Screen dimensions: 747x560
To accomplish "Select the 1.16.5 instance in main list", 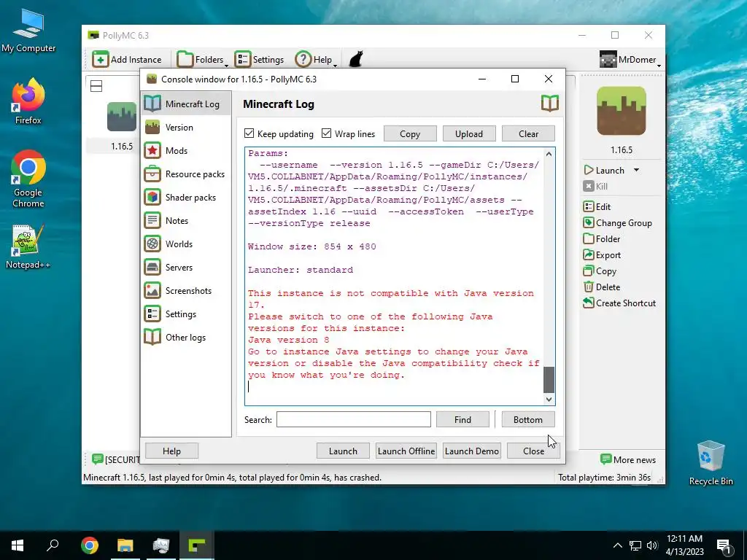I will point(122,127).
